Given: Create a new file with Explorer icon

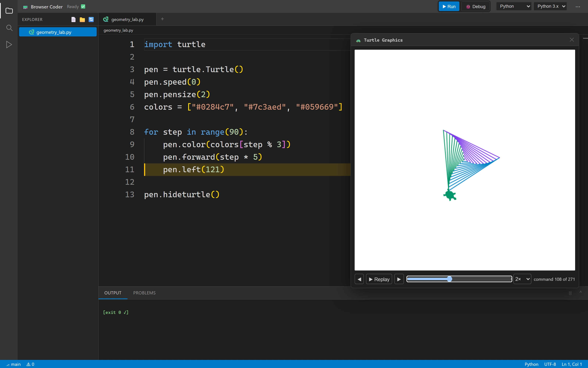Looking at the screenshot, I should pos(73,20).
